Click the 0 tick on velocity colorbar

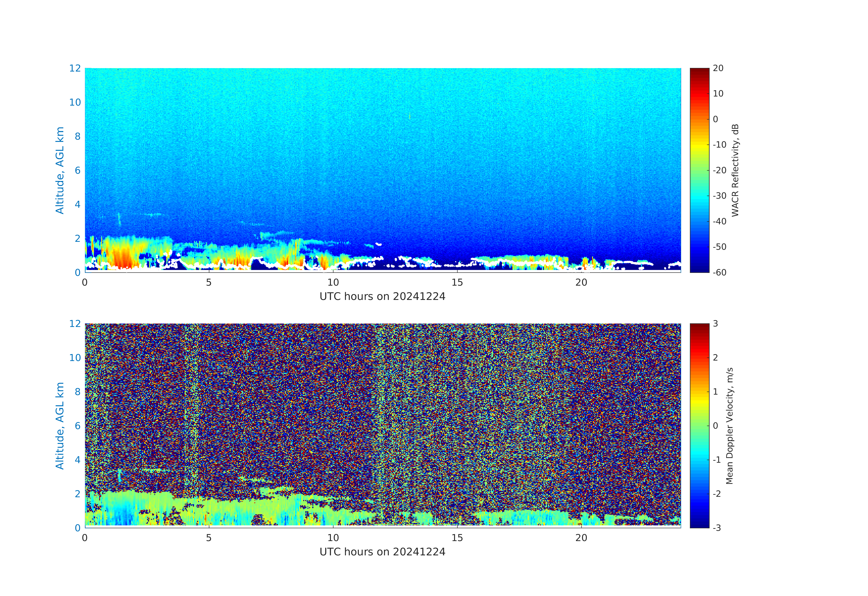[715, 426]
